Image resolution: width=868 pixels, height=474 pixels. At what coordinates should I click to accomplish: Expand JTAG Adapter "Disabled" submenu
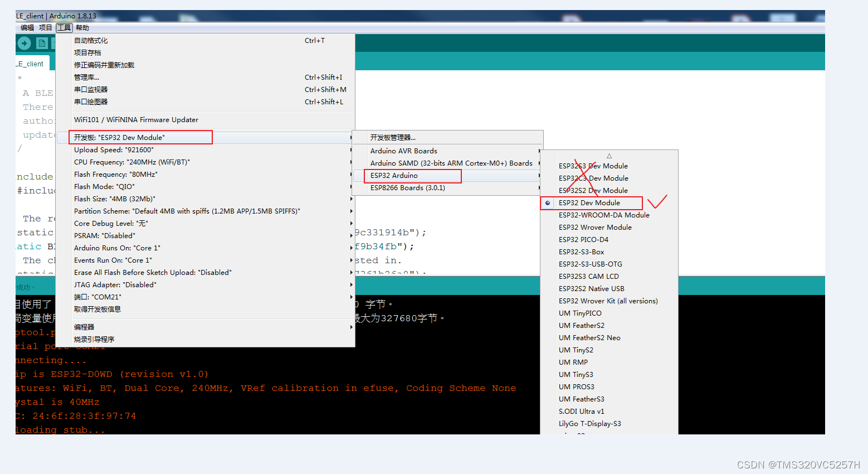pos(206,285)
